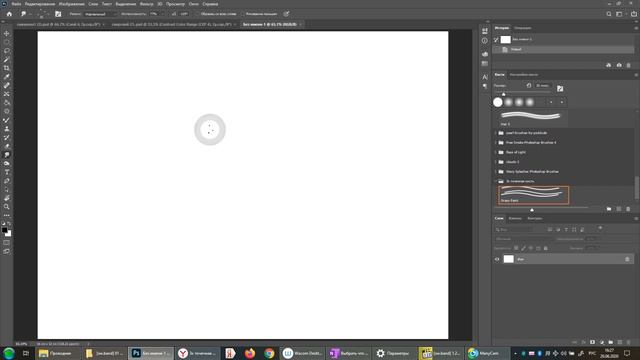Viewport: 640px width, 360px height.
Task: Select the Crop tool
Action: pos(7,68)
